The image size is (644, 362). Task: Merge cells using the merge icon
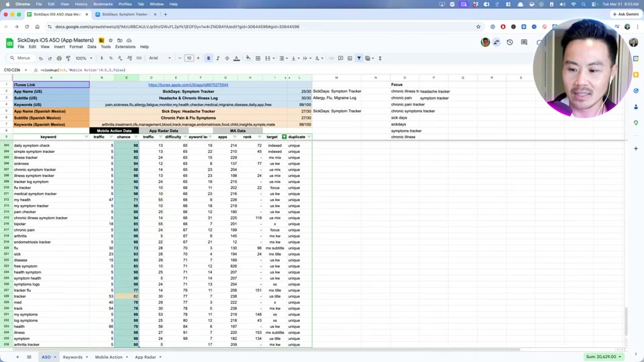pos(268,58)
